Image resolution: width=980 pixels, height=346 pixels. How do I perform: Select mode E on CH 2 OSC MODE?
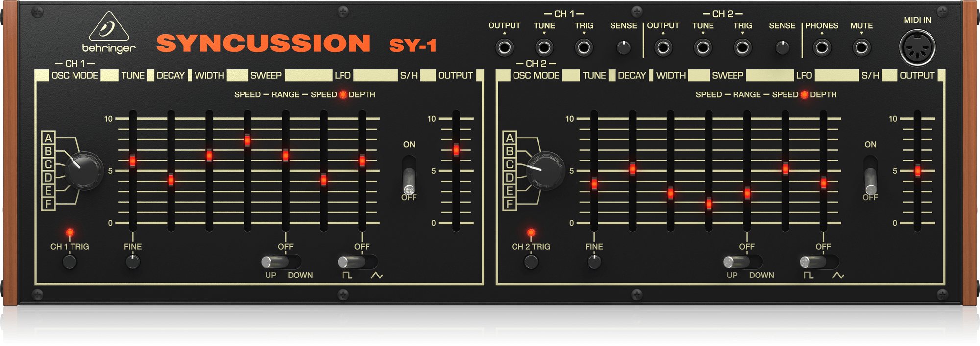(x=510, y=191)
